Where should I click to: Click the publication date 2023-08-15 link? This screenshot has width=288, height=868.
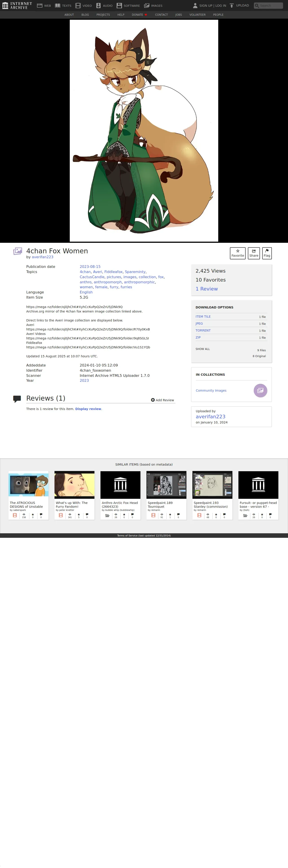90,267
